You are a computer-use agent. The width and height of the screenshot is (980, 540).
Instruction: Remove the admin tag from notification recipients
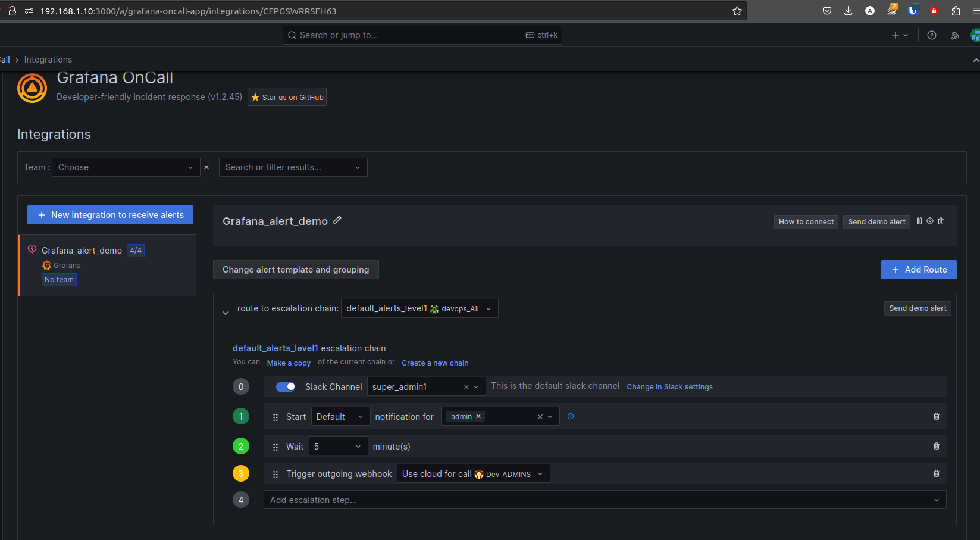coord(478,416)
